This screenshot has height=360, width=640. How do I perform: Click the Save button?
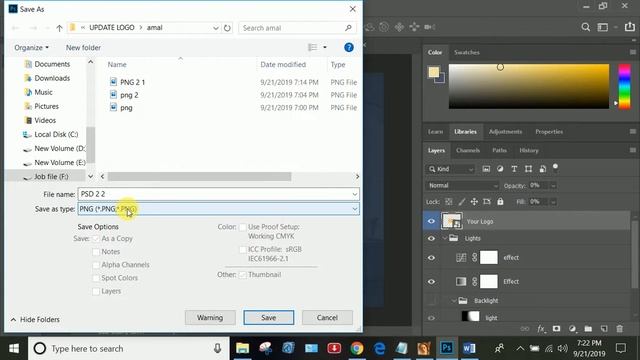(269, 318)
